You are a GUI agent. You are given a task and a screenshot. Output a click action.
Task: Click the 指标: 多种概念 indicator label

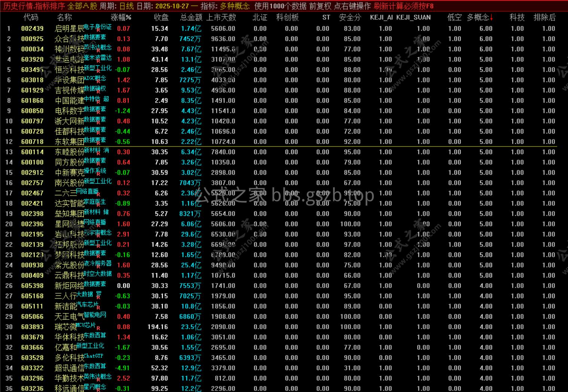(225, 6)
